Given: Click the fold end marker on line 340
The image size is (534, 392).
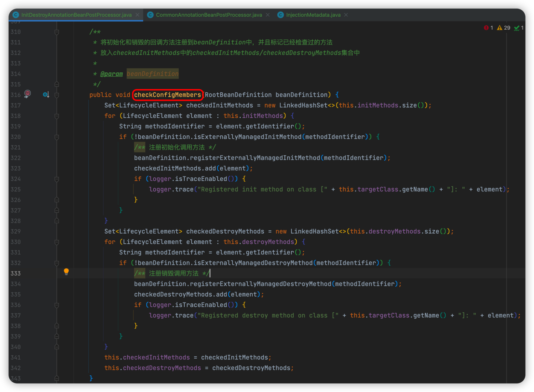Looking at the screenshot, I should pos(57,347).
